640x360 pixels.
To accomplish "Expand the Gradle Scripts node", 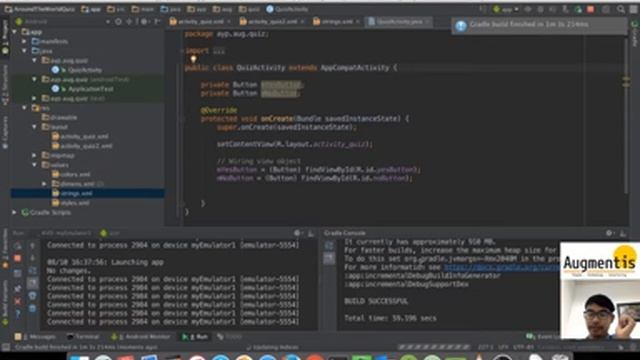I will point(15,212).
